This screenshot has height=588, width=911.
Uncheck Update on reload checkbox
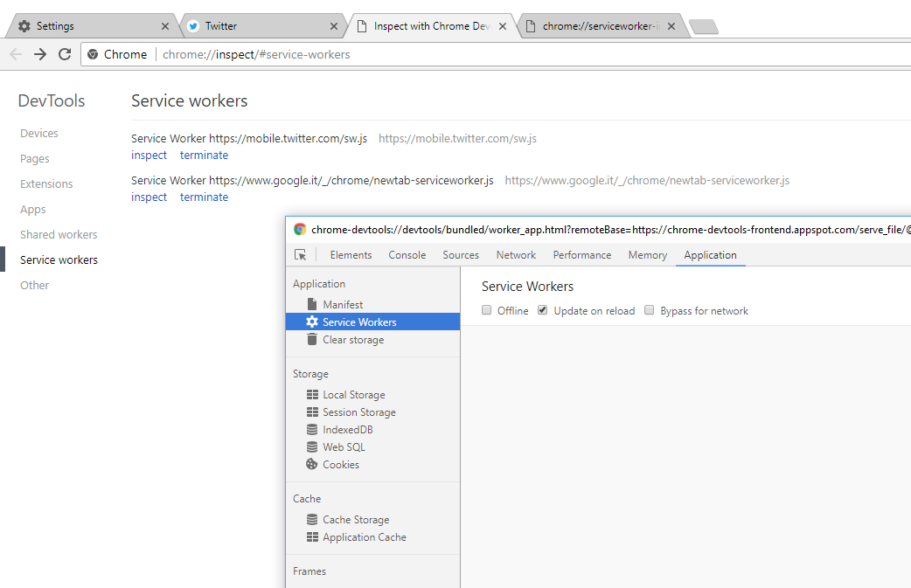(543, 310)
